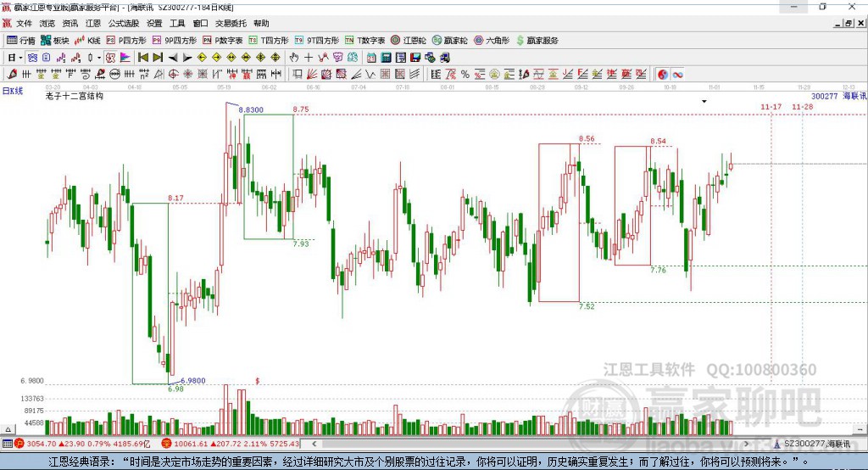Click the small black triangle above the chart
Viewport: 868px width, 470px height.
tap(704, 102)
